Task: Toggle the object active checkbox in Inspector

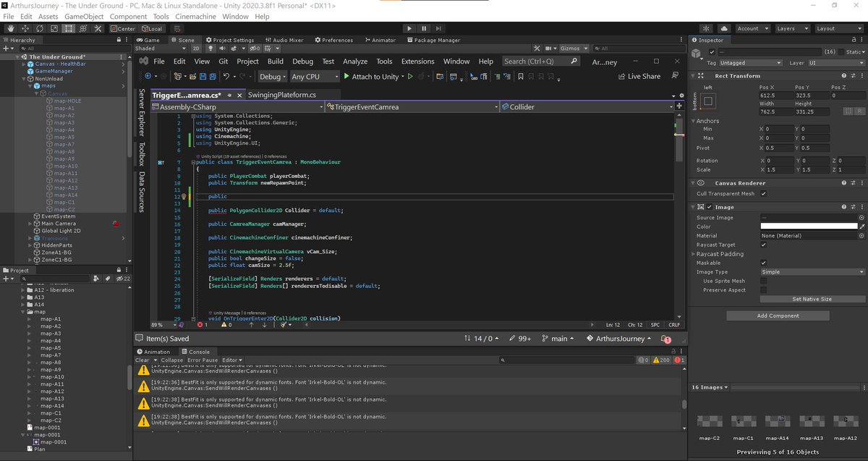Action: [712, 52]
